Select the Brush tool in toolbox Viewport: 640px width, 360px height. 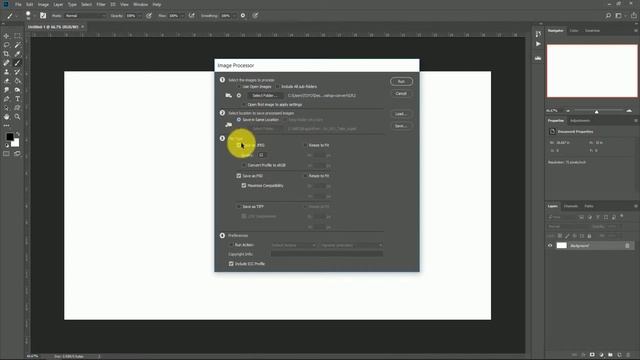click(x=18, y=63)
